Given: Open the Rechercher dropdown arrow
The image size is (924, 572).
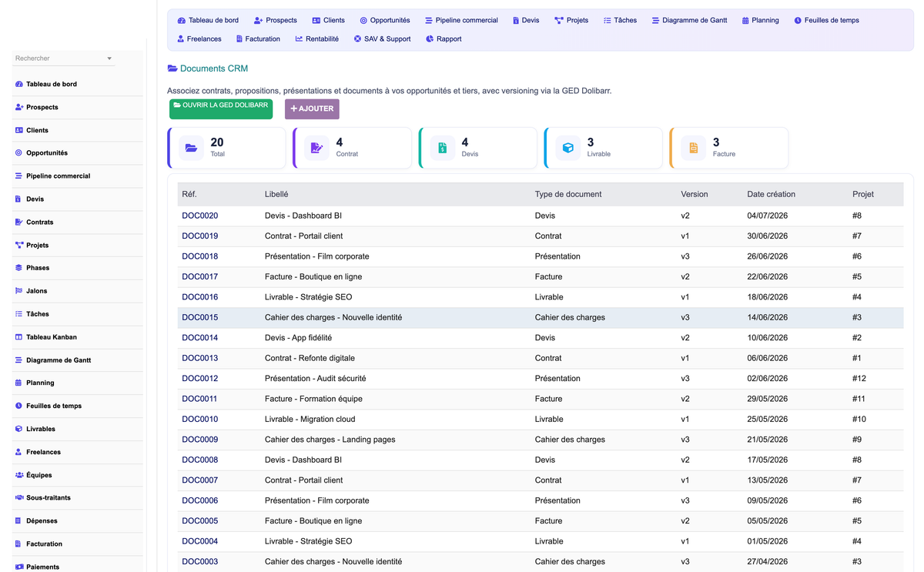Looking at the screenshot, I should pyautogui.click(x=109, y=59).
